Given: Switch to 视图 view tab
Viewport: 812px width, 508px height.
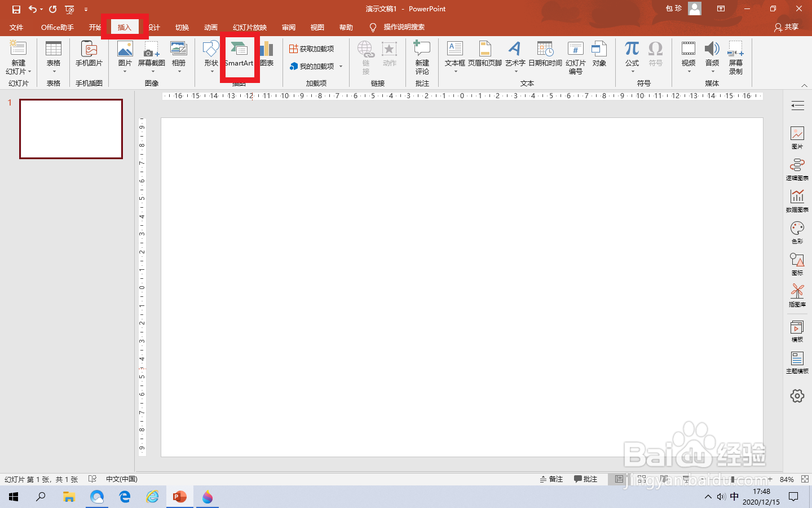Looking at the screenshot, I should tap(317, 27).
